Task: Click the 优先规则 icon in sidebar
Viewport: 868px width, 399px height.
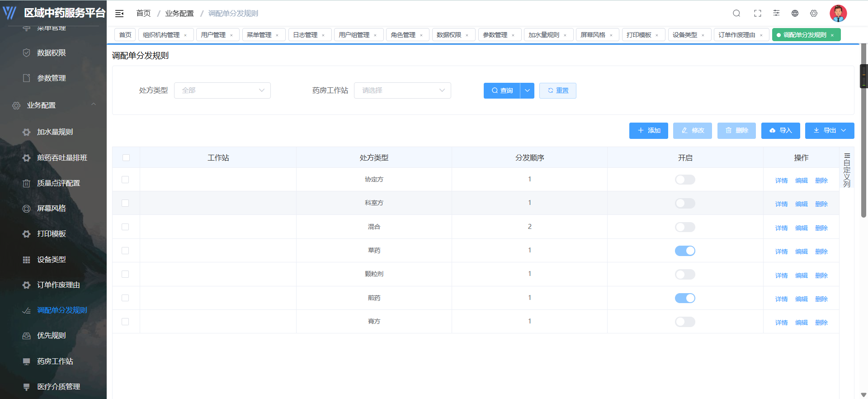Action: tap(27, 336)
